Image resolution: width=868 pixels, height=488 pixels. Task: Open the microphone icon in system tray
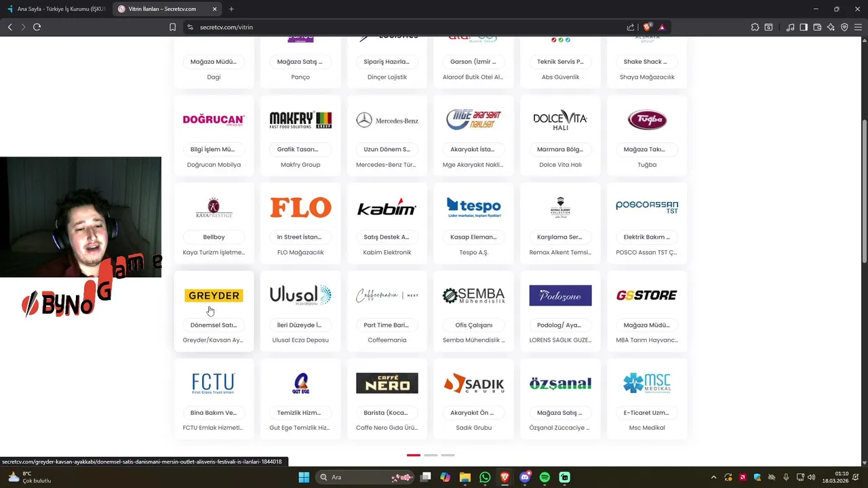[786, 477]
